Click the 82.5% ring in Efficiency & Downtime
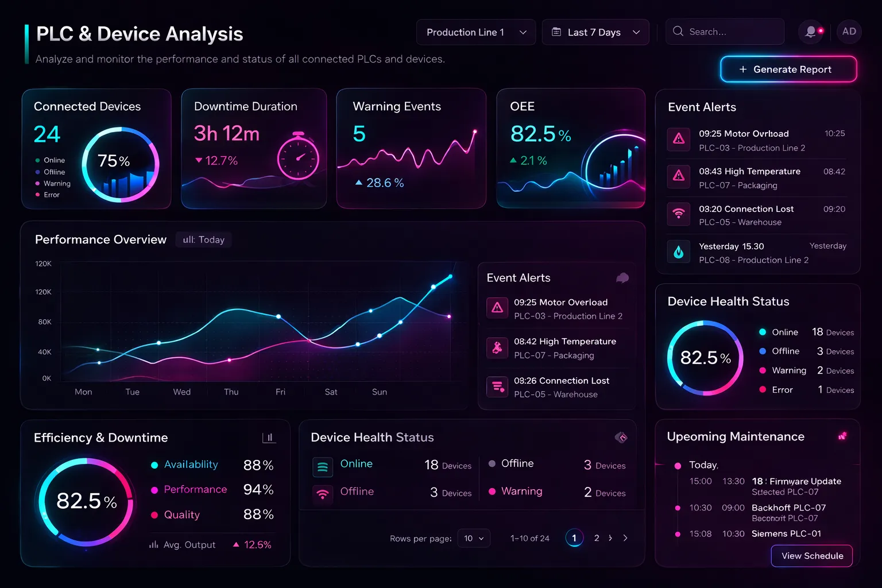The width and height of the screenshot is (882, 588). (87, 501)
